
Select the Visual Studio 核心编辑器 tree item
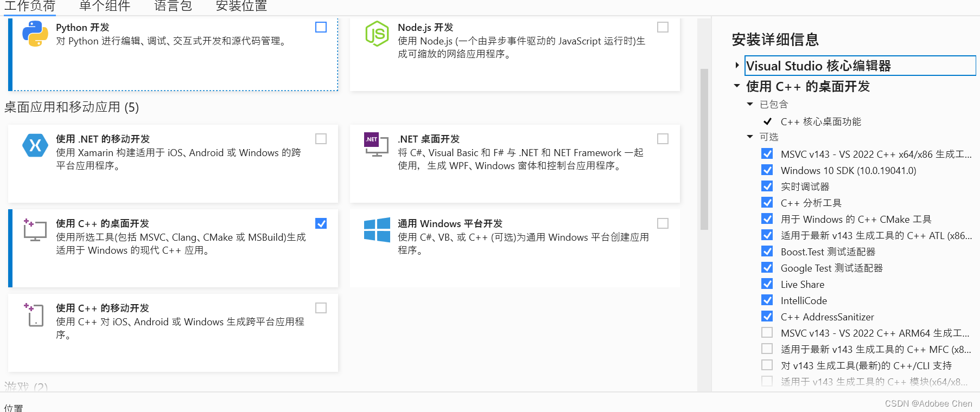click(x=860, y=66)
